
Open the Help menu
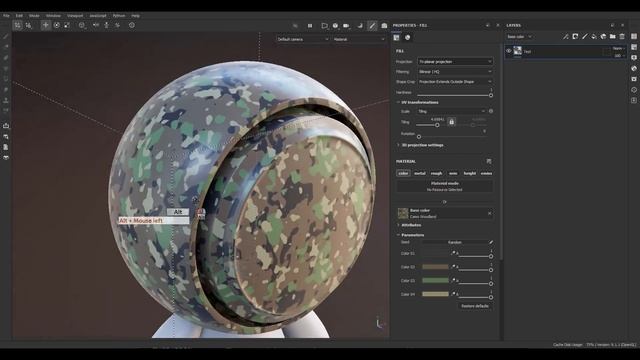136,16
